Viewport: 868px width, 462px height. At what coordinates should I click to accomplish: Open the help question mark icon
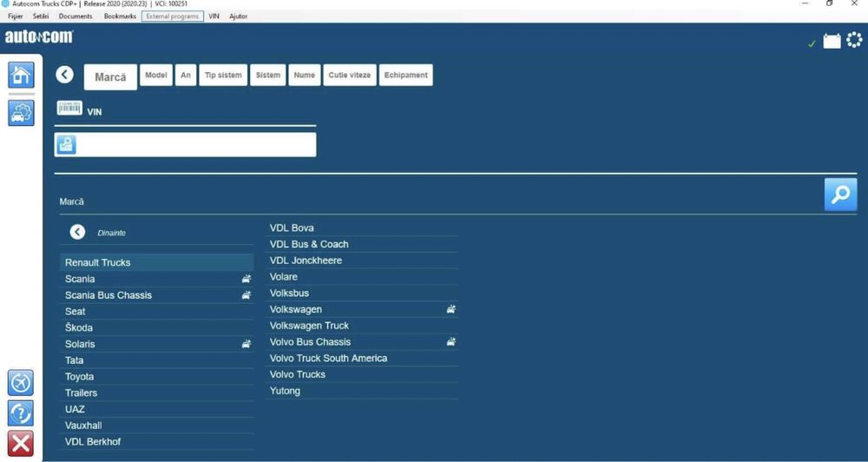coord(21,413)
